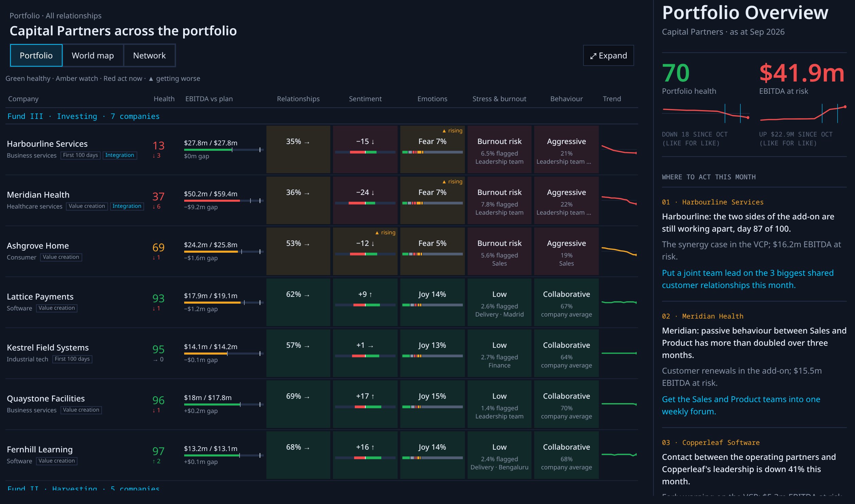Click Harbourline's Integration tag
This screenshot has height=504, width=855.
120,155
